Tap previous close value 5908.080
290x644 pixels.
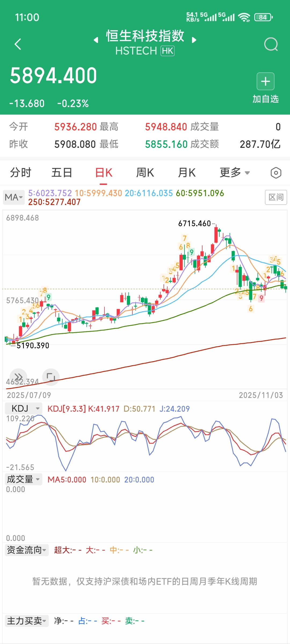pos(75,144)
